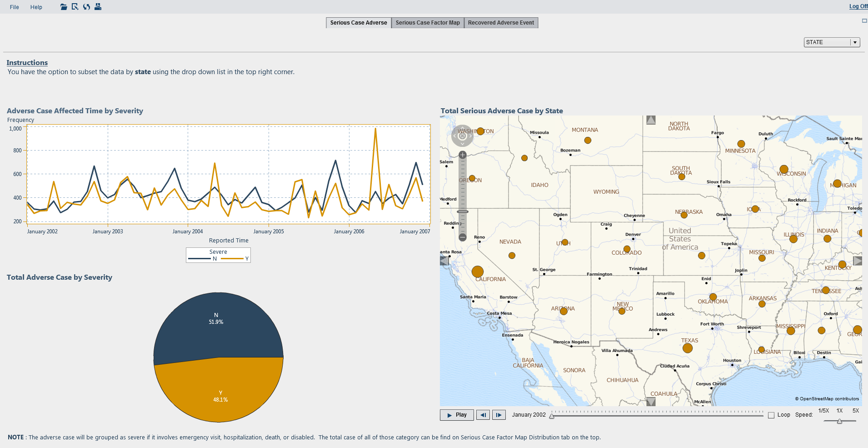Pan the map down with compass arrow
Screen dimensions: 868x448
pos(462,144)
